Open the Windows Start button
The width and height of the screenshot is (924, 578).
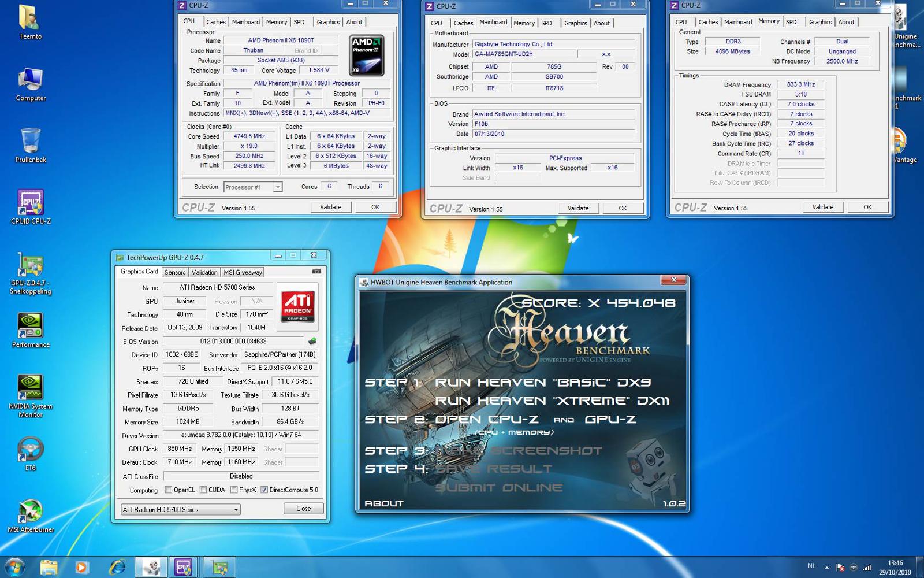[x=14, y=567]
